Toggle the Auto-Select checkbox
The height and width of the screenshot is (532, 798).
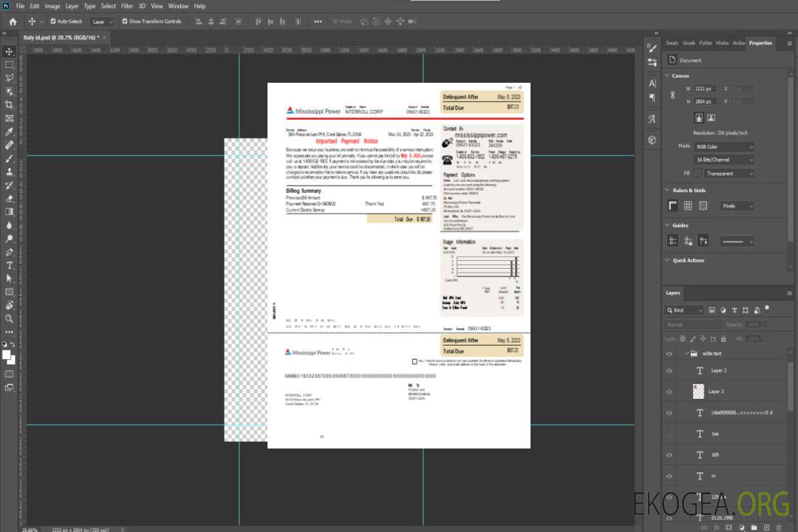[x=52, y=21]
